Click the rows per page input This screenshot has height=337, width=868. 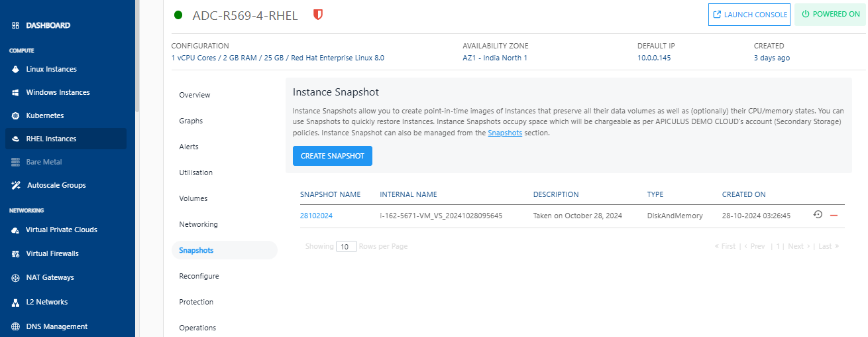tap(347, 246)
